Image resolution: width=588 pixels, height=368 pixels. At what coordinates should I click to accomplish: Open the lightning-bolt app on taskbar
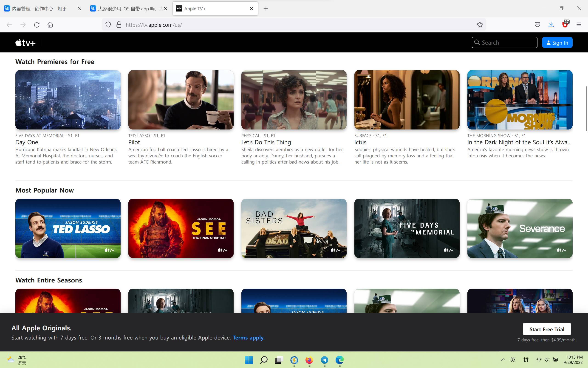tap(294, 360)
